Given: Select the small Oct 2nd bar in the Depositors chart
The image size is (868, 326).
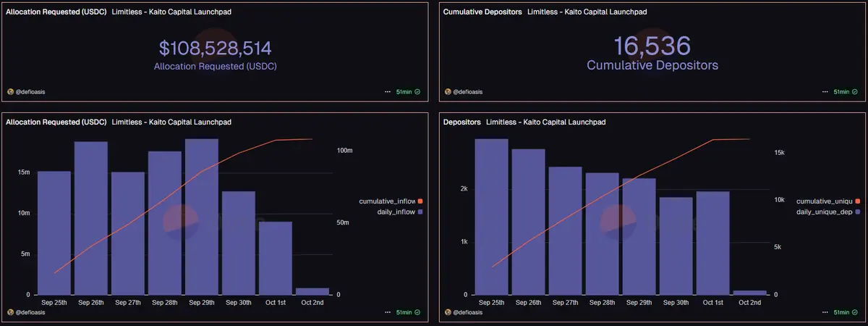Looking at the screenshot, I should tap(750, 293).
